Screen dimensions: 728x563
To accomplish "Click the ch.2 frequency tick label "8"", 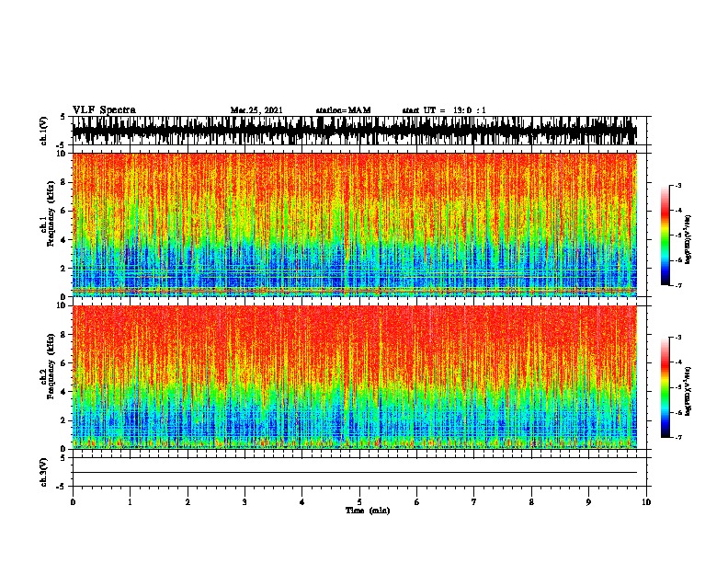I will pos(65,335).
